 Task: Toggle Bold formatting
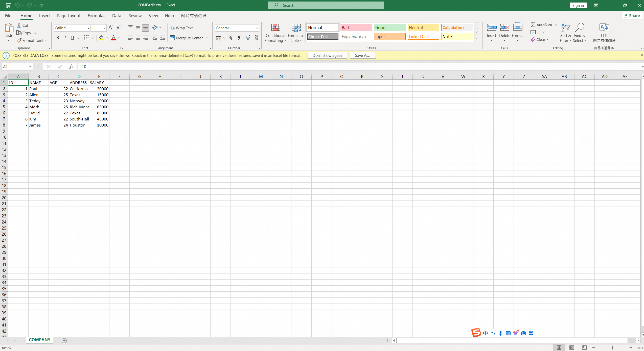click(58, 38)
